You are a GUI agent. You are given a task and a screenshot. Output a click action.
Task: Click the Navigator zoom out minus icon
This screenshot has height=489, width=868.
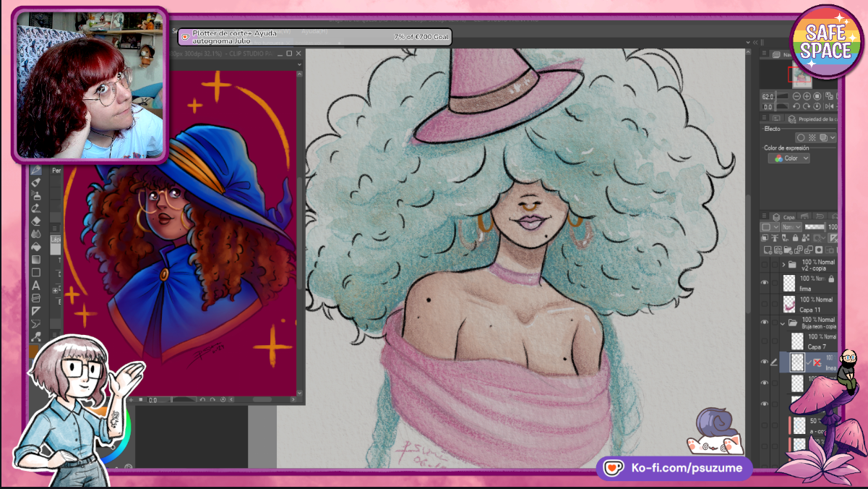[796, 96]
